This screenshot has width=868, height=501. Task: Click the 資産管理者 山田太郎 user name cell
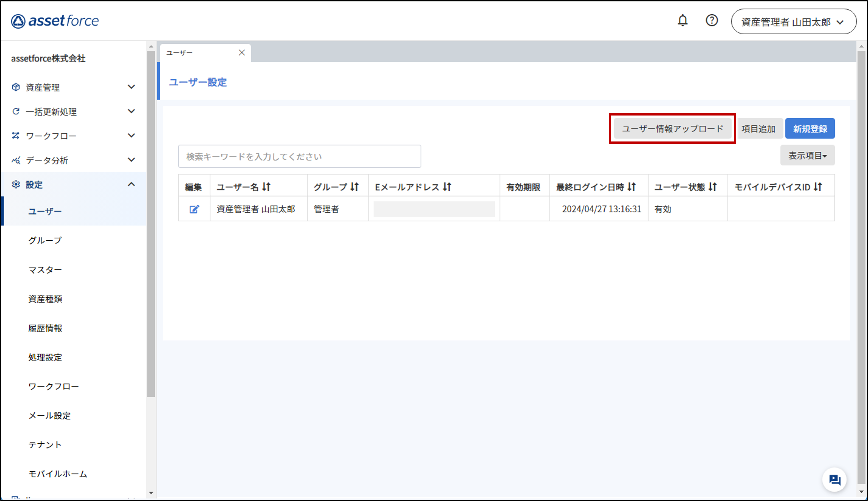259,209
